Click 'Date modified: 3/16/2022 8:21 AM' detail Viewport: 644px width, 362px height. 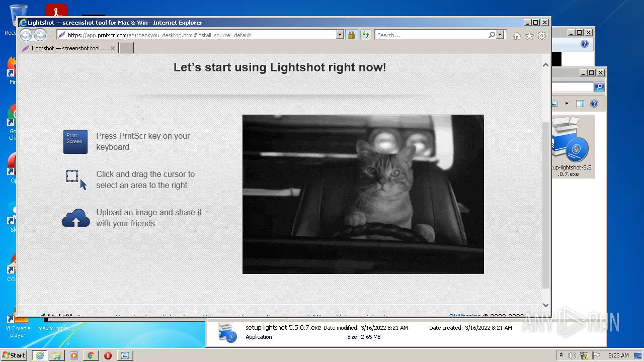click(365, 328)
